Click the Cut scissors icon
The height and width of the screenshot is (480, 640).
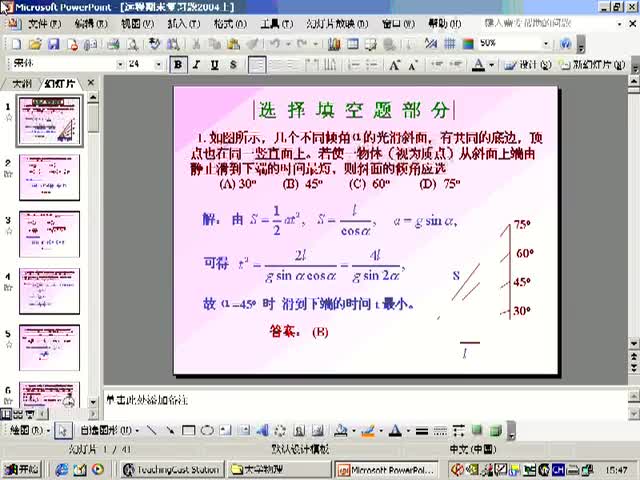point(196,44)
